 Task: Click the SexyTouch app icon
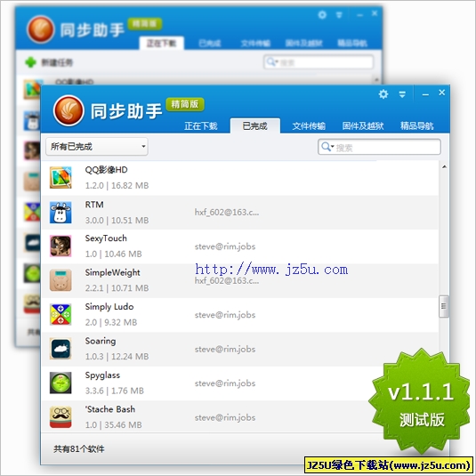point(61,246)
